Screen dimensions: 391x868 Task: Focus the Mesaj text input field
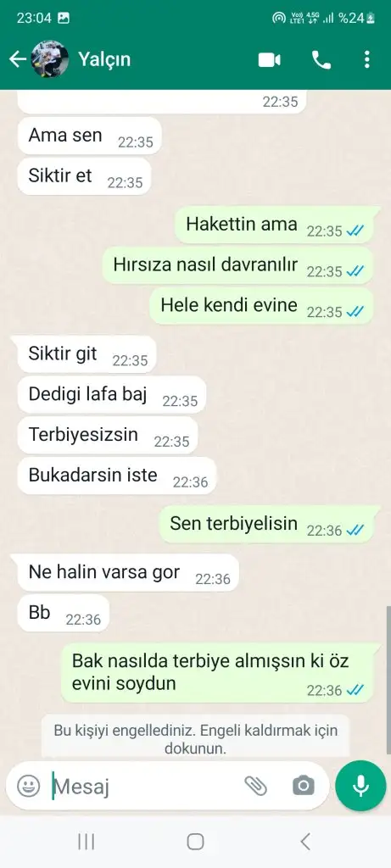[x=144, y=786]
